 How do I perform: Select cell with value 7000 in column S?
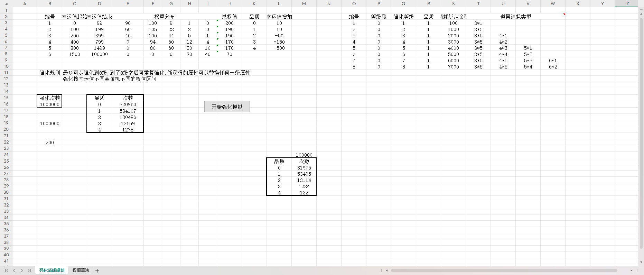453,67
